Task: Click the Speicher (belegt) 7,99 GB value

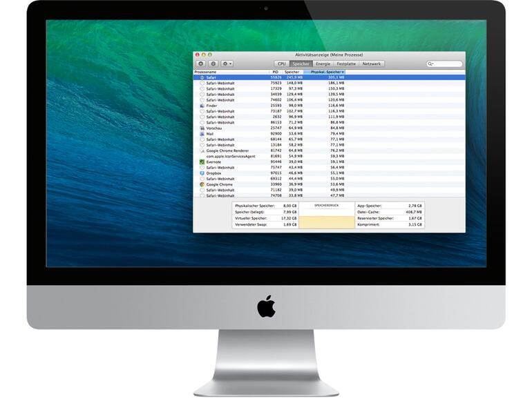Action: pyautogui.click(x=289, y=212)
